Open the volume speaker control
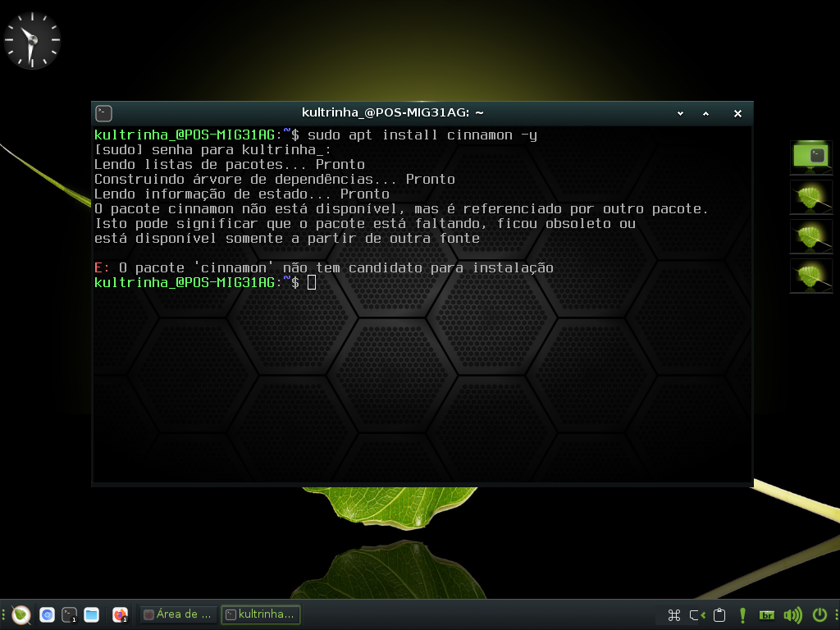 (792, 615)
